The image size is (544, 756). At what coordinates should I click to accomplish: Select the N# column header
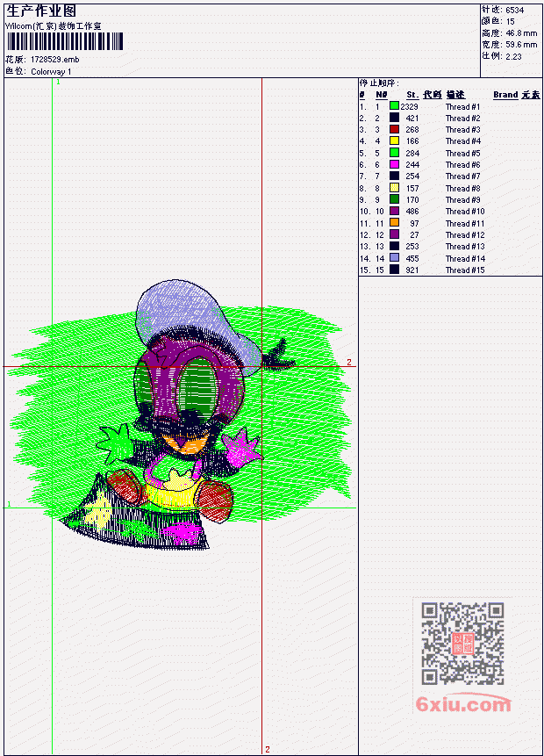click(381, 95)
